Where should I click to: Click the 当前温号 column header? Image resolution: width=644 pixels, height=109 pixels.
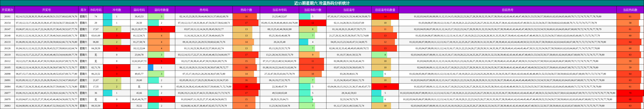349,10
